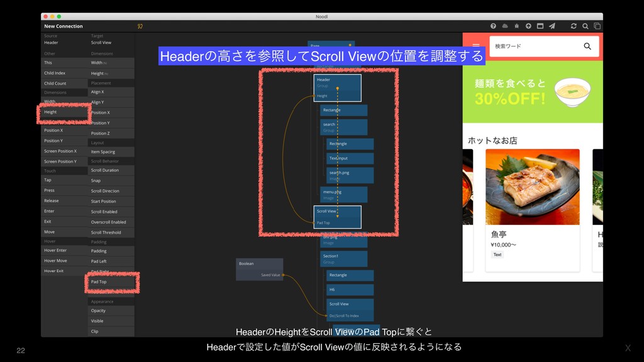
Task: Click the 検索ワード search field
Action: coord(544,47)
